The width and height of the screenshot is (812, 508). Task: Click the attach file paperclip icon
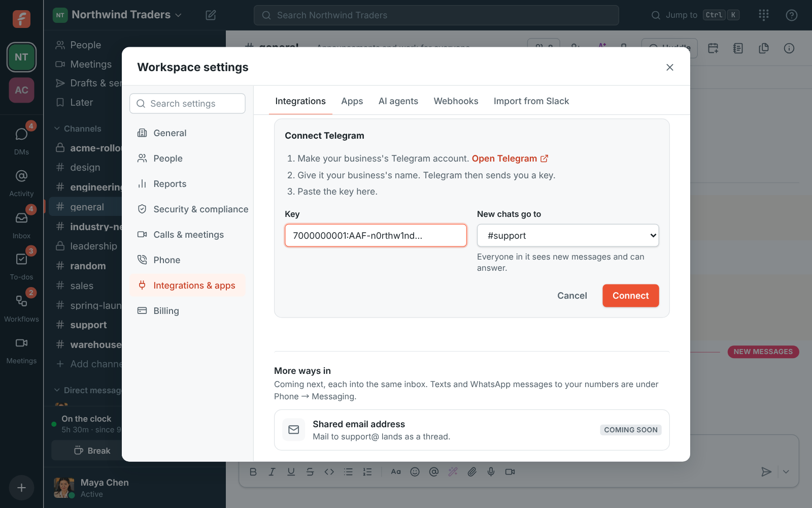[x=472, y=472]
